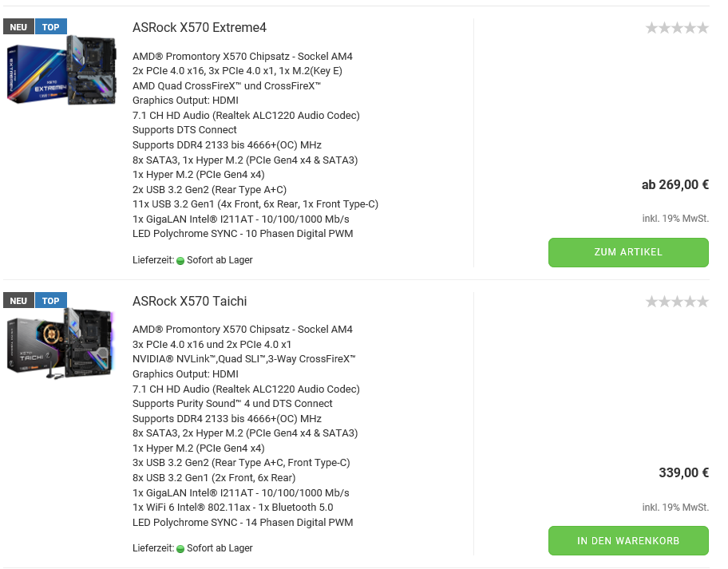Viewport: 728px width, 569px height.
Task: Click the MwSt. note under the 269,00 € price
Action: tap(675, 219)
